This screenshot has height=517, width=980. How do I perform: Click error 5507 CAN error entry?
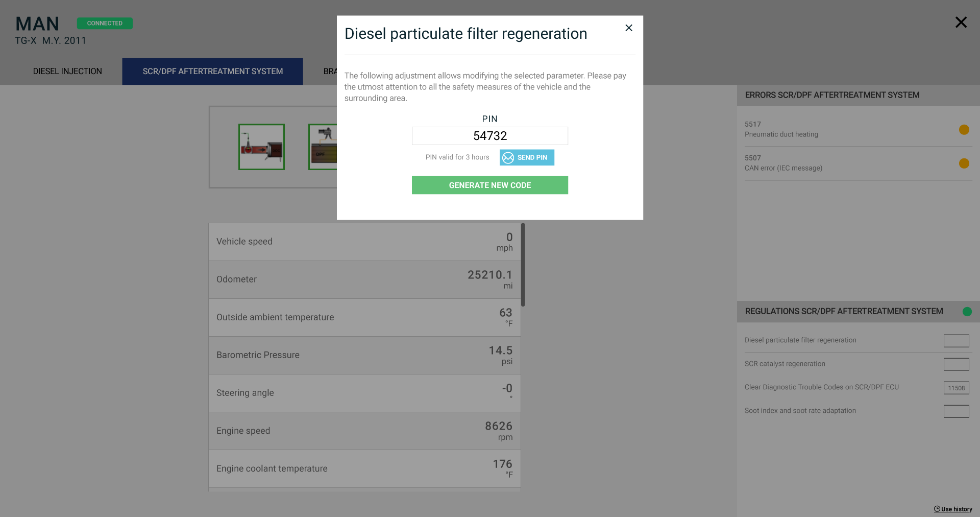coord(858,163)
